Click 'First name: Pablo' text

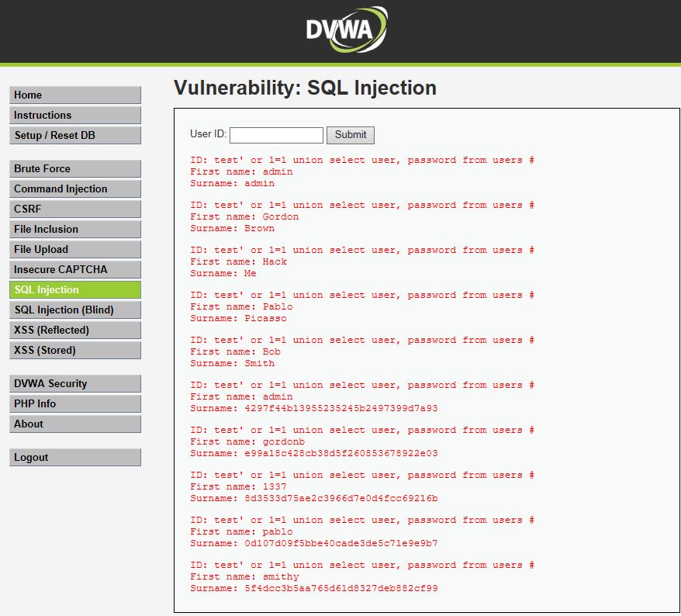(x=241, y=306)
